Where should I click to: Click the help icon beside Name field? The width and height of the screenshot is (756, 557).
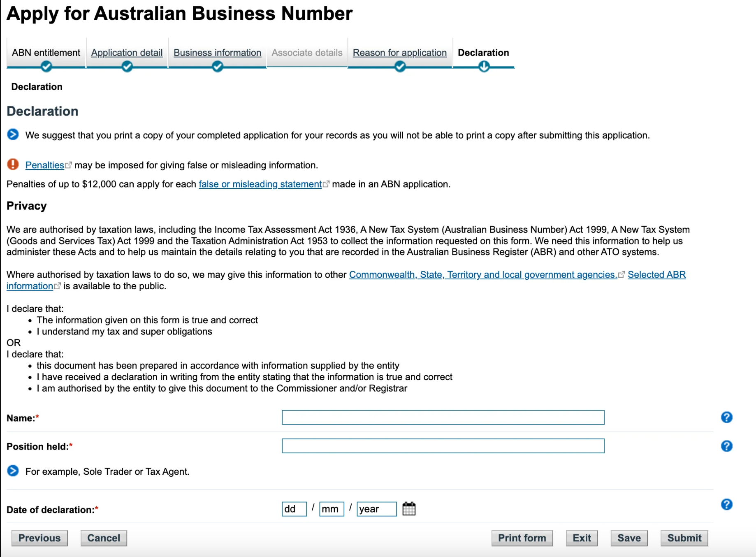coord(726,418)
